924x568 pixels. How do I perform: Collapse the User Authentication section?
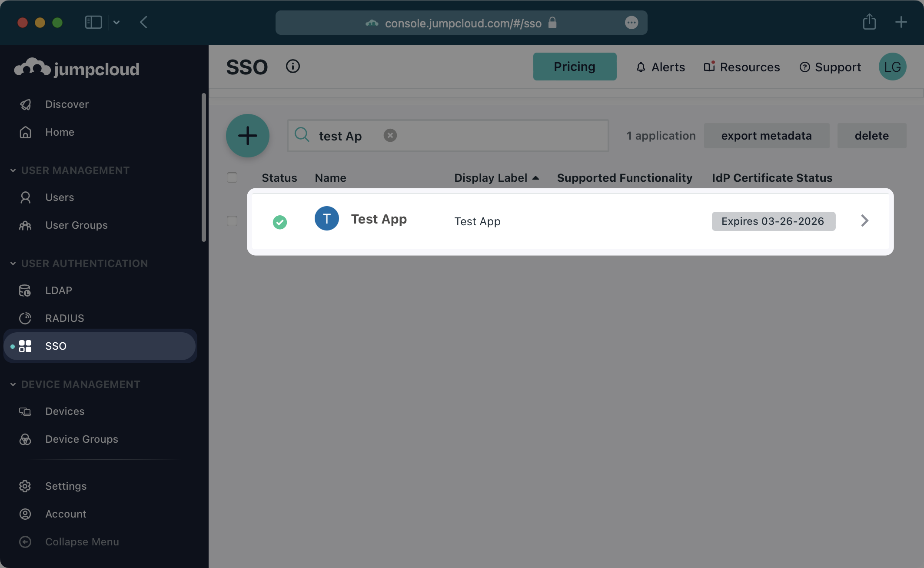(12, 263)
